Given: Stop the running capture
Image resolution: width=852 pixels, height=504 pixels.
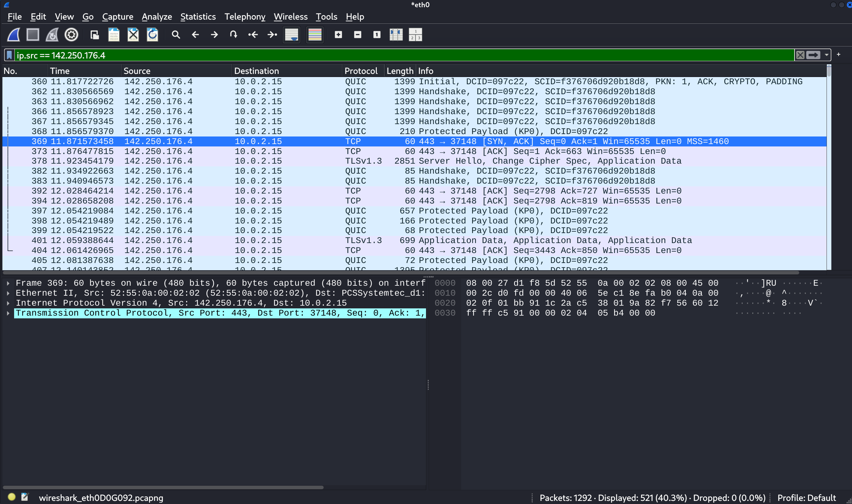Looking at the screenshot, I should point(33,35).
